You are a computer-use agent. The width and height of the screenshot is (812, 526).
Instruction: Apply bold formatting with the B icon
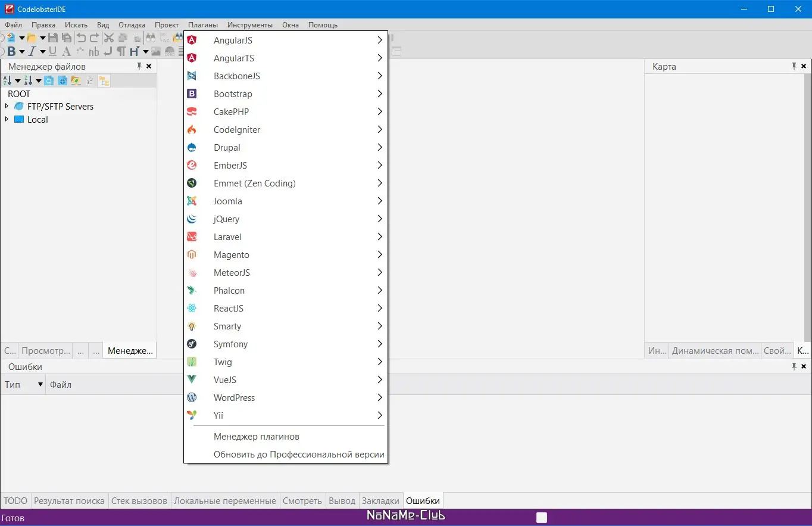click(11, 52)
